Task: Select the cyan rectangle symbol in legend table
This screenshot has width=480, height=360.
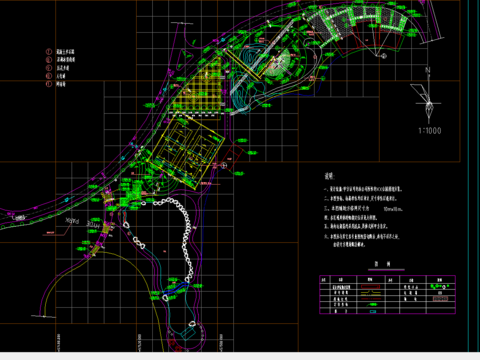Action: coord(373,311)
